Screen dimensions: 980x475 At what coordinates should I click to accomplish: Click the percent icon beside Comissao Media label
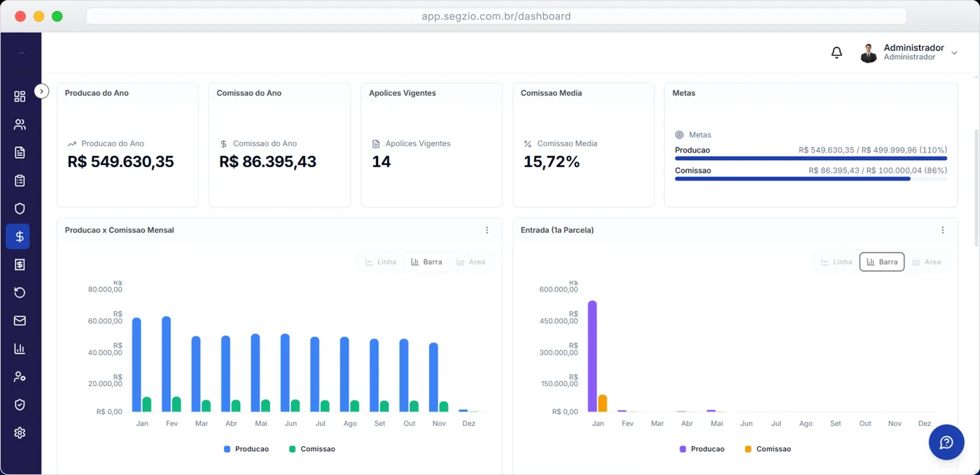point(528,144)
